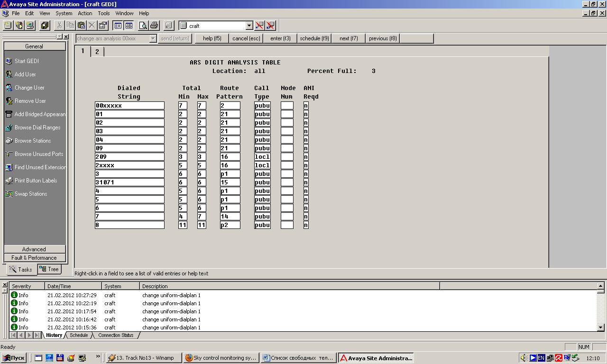Click the Browse Stations task icon

[9, 141]
